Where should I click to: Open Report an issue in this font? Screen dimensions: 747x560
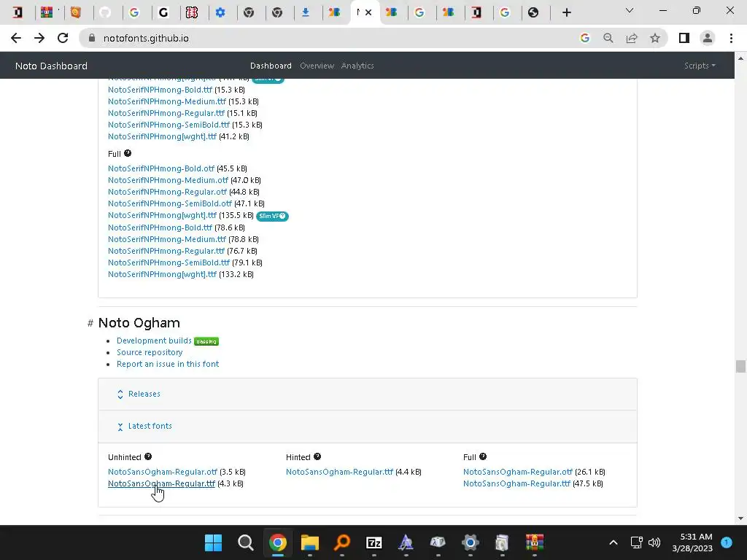tap(168, 364)
